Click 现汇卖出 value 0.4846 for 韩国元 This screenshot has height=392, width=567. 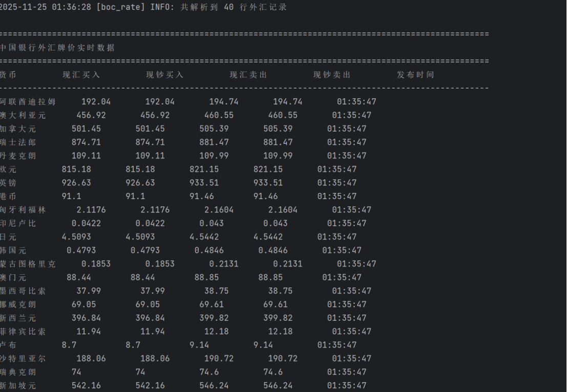point(209,250)
